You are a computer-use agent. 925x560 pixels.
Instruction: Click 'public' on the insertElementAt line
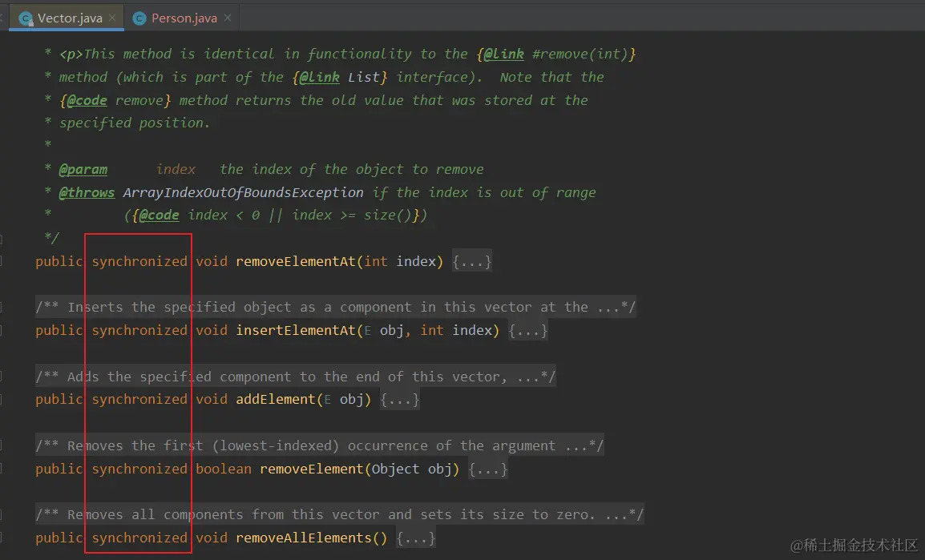[59, 331]
